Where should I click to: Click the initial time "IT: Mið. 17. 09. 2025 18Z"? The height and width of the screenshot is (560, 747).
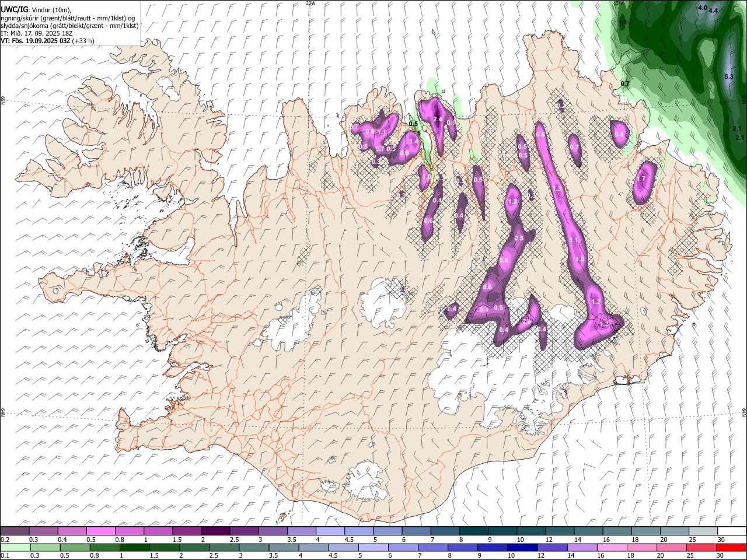(x=37, y=33)
